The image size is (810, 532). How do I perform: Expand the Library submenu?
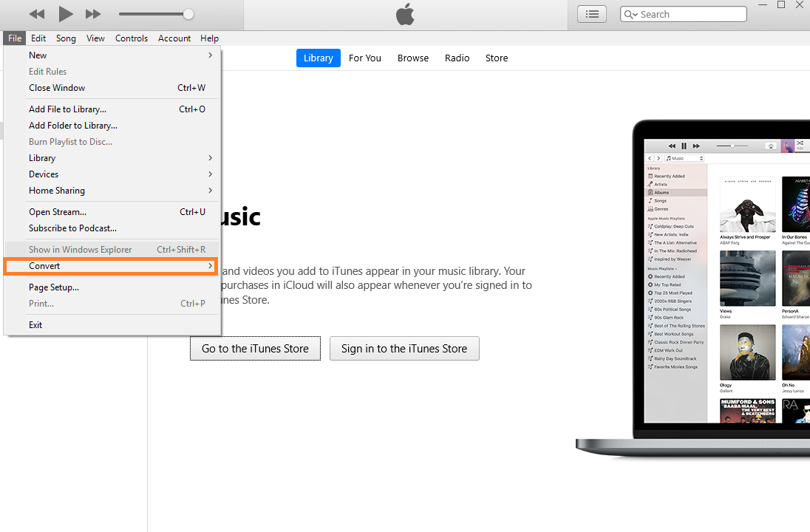(112, 158)
